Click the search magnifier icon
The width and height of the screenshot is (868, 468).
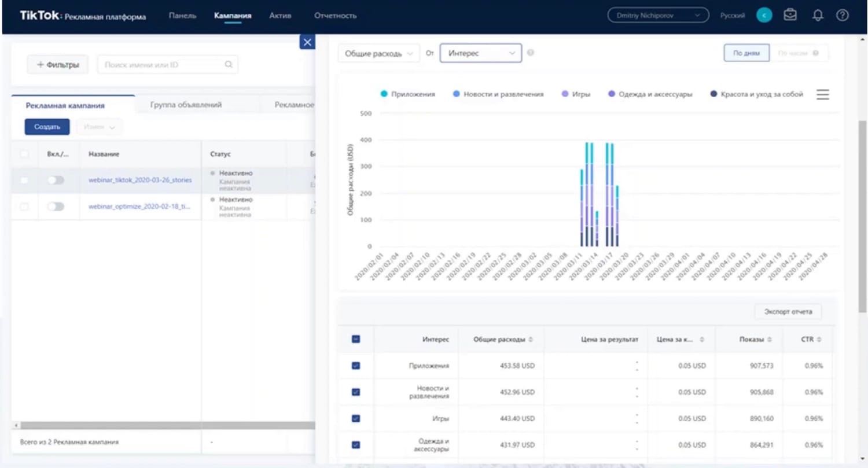tap(229, 65)
